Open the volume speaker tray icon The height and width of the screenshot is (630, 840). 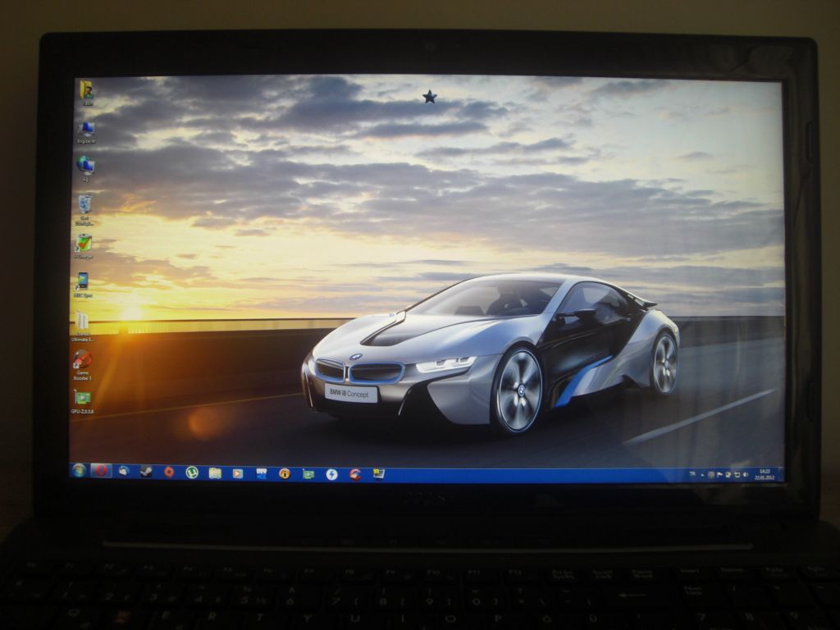click(x=745, y=475)
